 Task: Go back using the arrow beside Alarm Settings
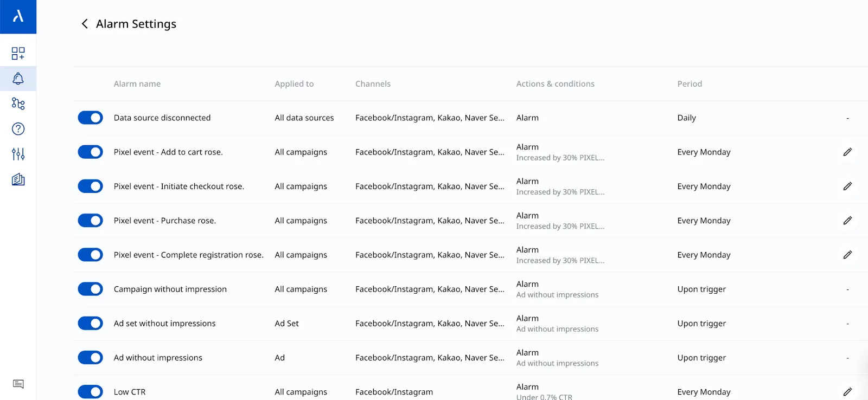click(84, 24)
